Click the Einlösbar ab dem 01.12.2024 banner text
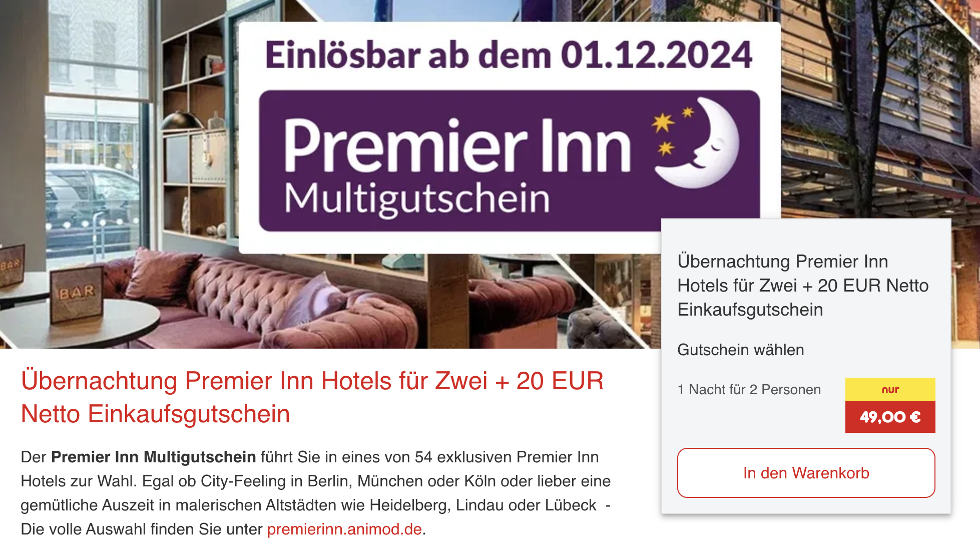This screenshot has height=543, width=980. [x=509, y=55]
